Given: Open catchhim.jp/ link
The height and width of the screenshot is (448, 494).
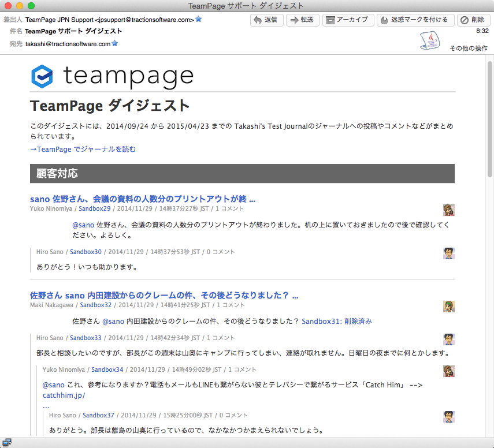Looking at the screenshot, I should pos(64,395).
